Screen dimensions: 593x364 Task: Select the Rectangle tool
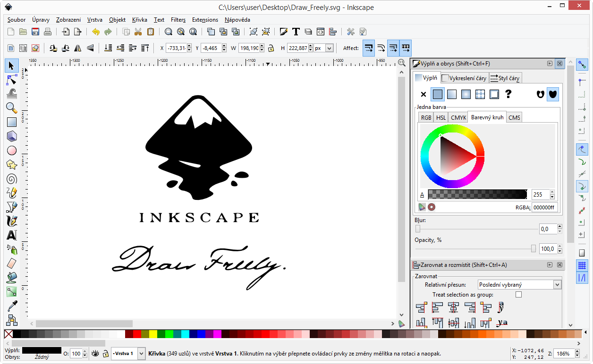point(12,122)
